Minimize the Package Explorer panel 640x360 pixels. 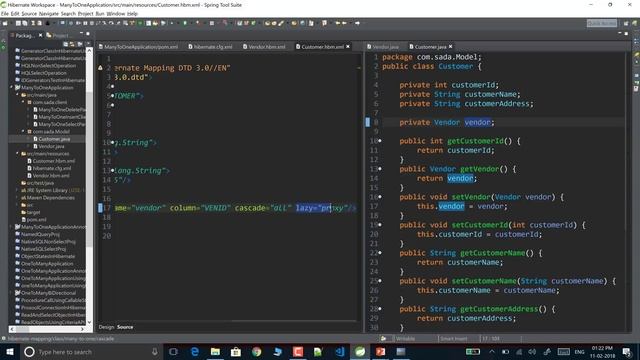81,33
